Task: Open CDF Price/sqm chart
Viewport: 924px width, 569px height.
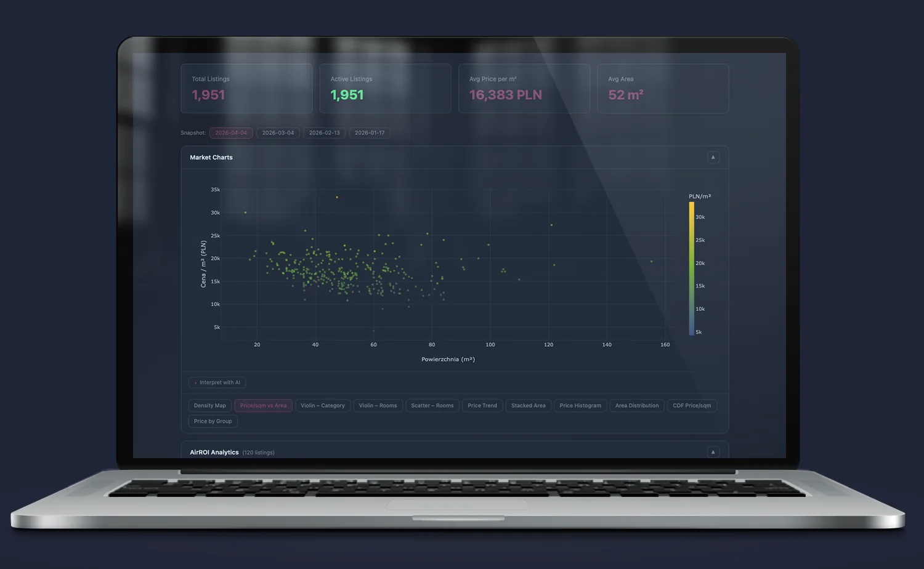Action: (692, 405)
